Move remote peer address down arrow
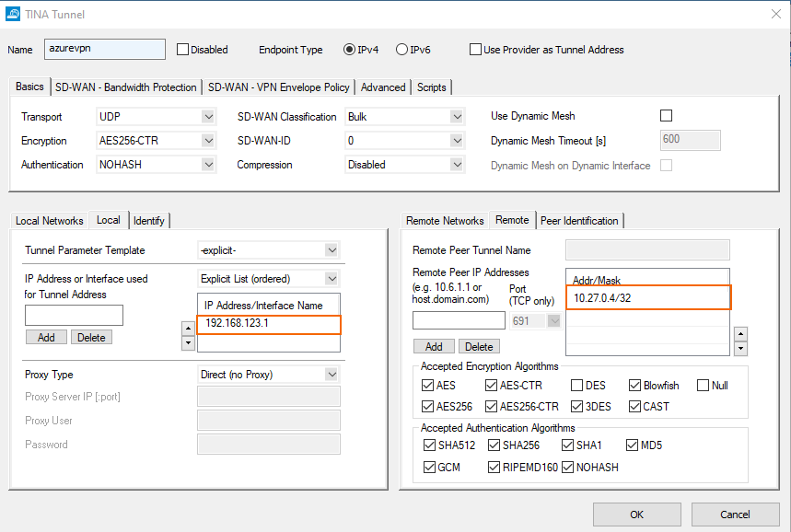Screen dimensions: 791x532 [740, 349]
